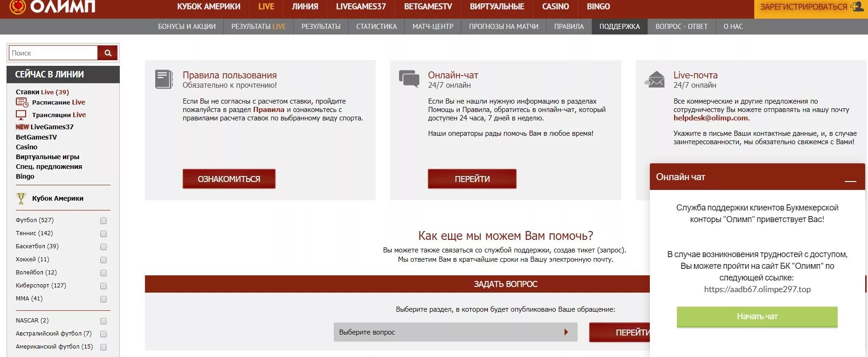Open Casino in the sidebar
This screenshot has height=357, width=868.
point(27,147)
